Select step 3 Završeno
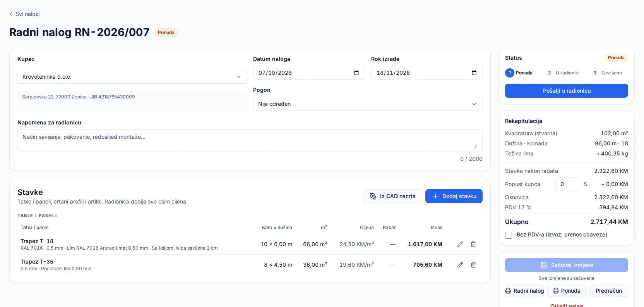Image resolution: width=644 pixels, height=307 pixels. pos(606,73)
